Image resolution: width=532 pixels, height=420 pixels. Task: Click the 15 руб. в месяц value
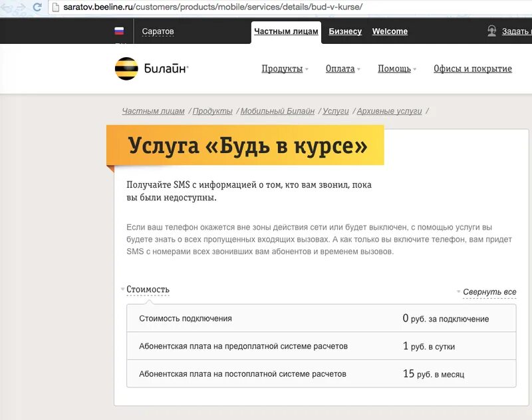[x=434, y=374]
